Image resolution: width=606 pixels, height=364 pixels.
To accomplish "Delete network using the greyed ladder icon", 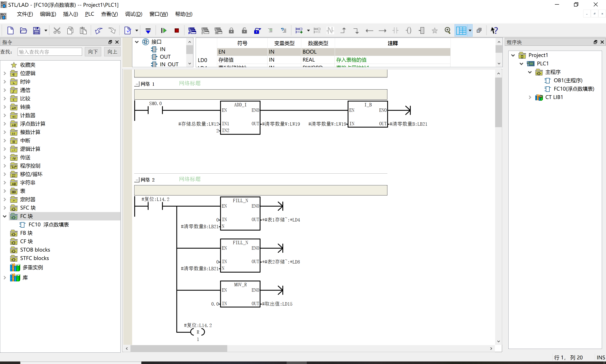I will click(x=317, y=30).
